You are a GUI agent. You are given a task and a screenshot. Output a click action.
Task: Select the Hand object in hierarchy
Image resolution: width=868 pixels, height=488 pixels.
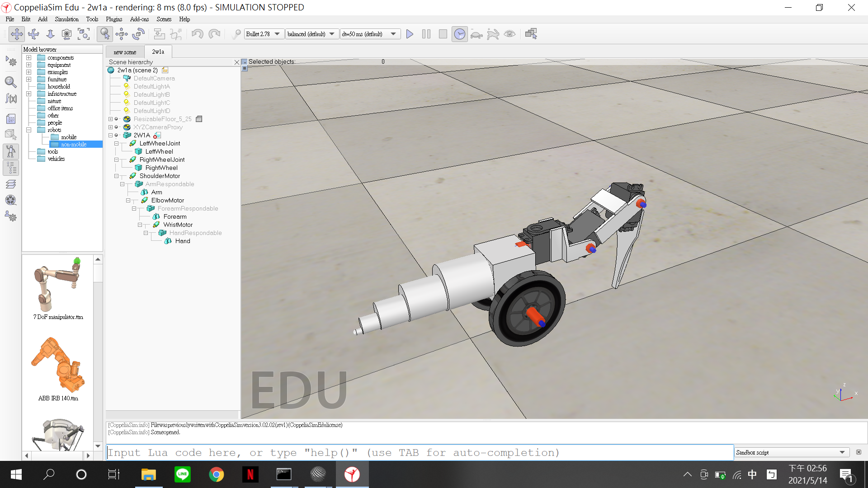(x=183, y=241)
